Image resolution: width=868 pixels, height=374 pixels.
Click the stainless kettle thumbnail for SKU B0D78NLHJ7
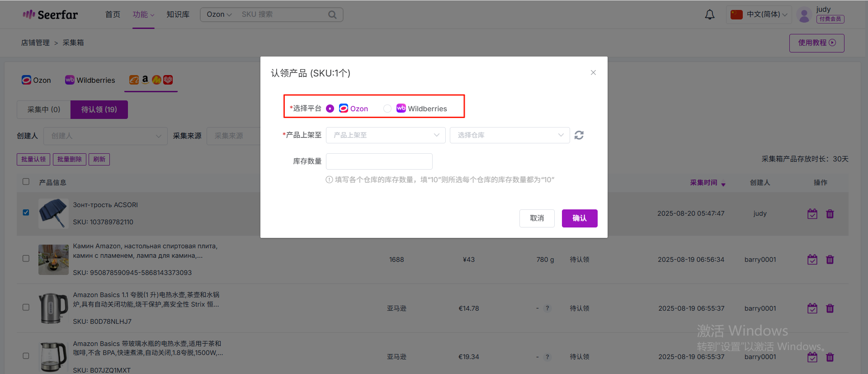click(53, 308)
